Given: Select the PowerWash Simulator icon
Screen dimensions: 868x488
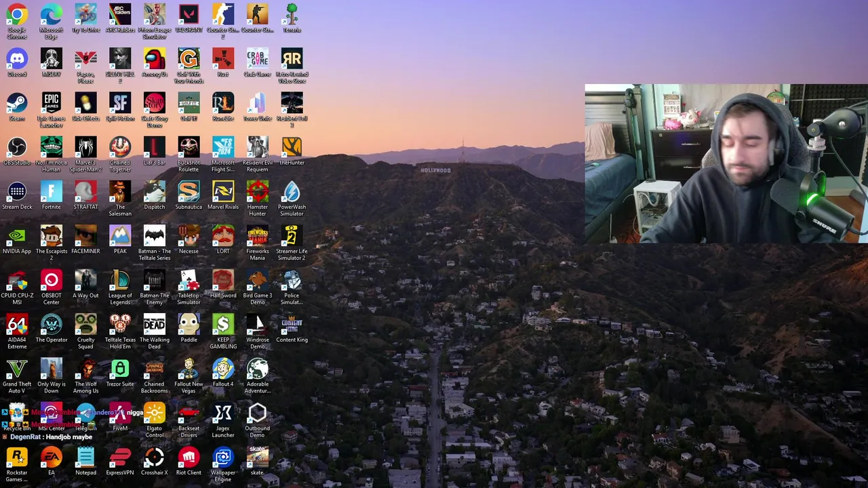Looking at the screenshot, I should [292, 192].
